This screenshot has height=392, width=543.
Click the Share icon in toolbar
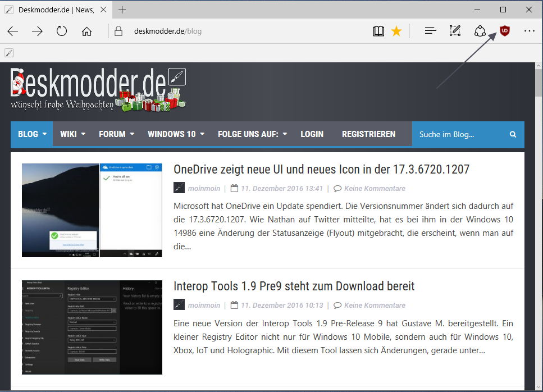tap(480, 31)
